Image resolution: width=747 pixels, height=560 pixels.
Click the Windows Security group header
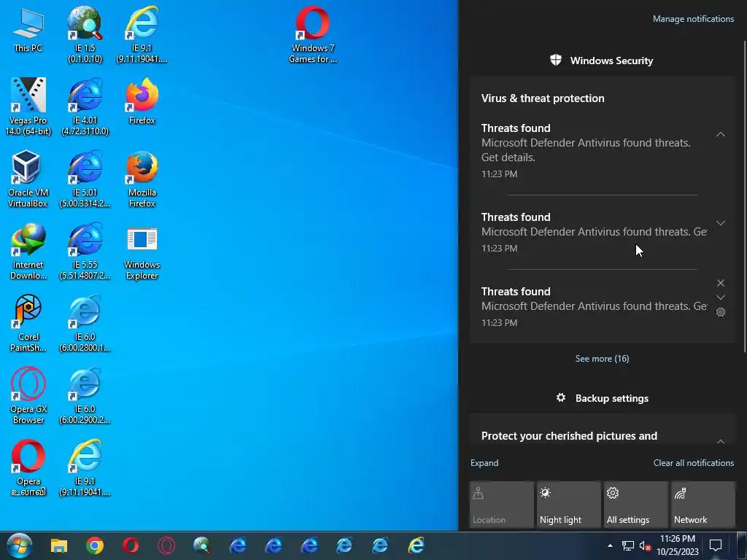click(602, 61)
